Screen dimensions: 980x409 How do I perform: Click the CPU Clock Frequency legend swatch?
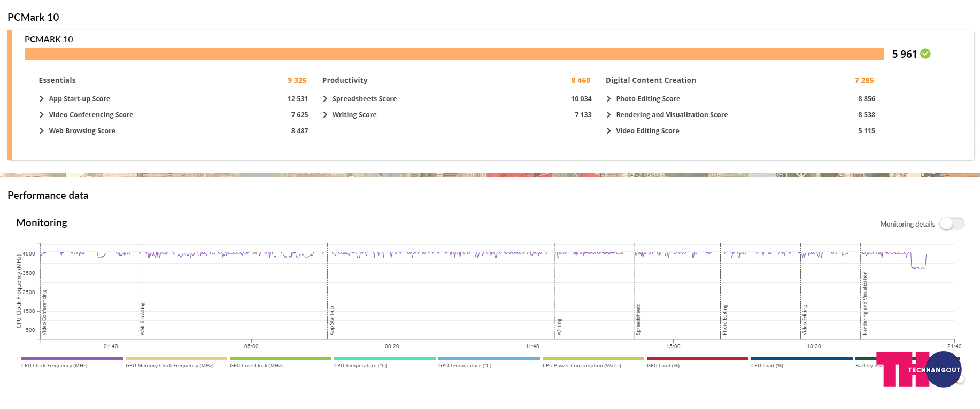(72, 358)
